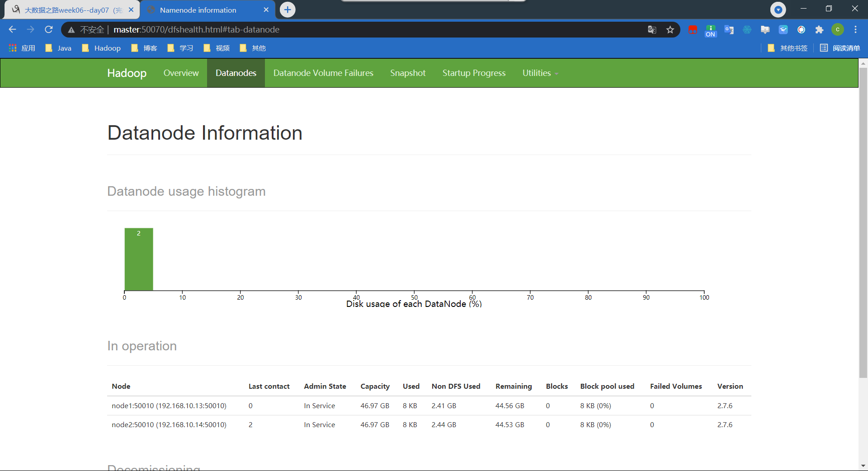Open the Snapshot tab
Image resolution: width=868 pixels, height=471 pixels.
pyautogui.click(x=408, y=73)
